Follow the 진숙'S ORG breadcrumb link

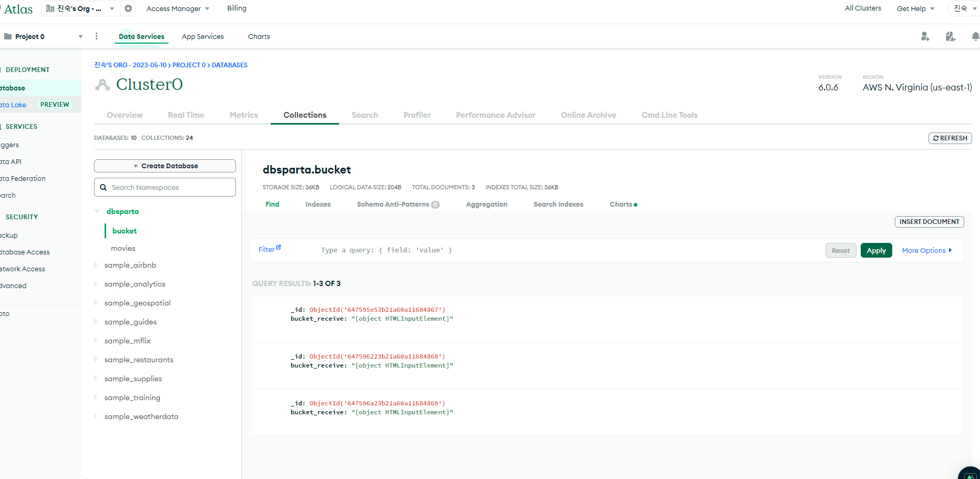point(130,65)
